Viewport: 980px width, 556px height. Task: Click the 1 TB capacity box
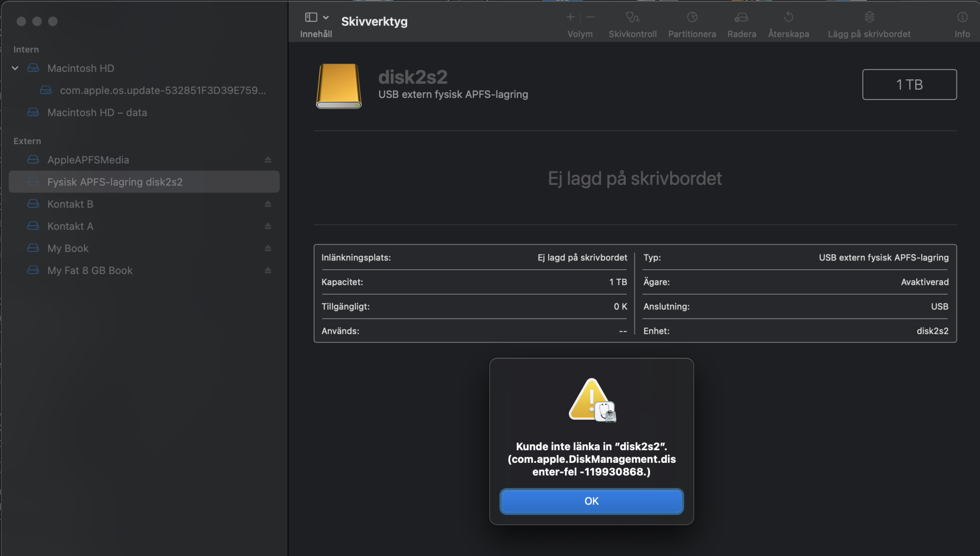(909, 84)
